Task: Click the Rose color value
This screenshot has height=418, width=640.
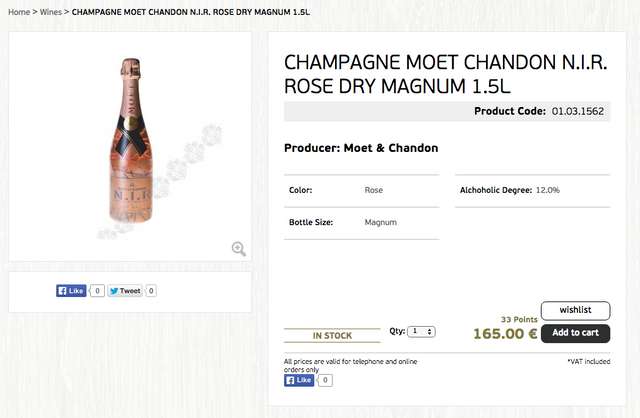Action: point(374,190)
